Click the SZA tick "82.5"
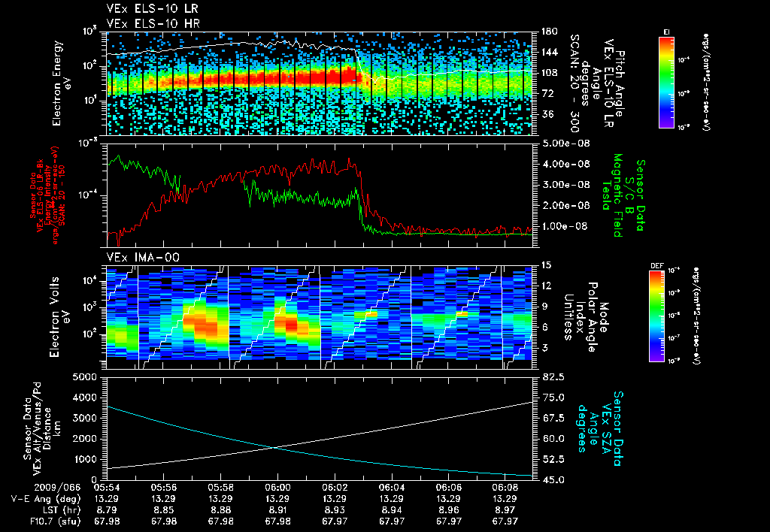This screenshot has width=770, height=532. click(x=553, y=377)
